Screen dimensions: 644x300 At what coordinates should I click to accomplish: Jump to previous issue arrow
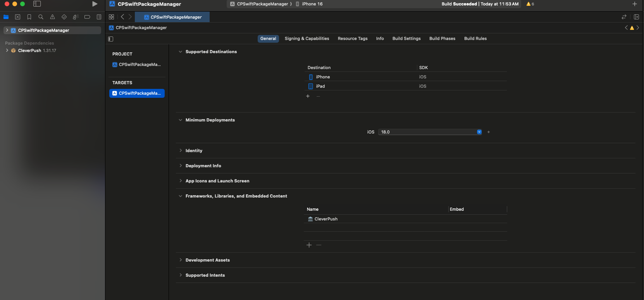[x=626, y=28]
